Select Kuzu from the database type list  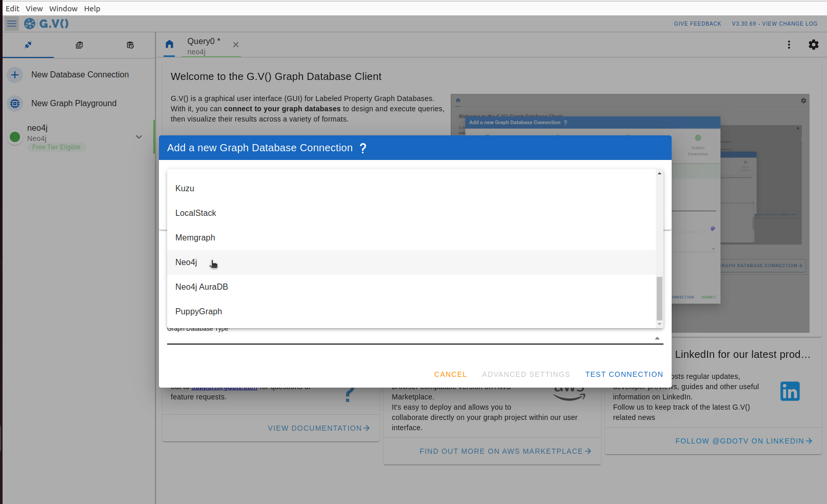click(411, 189)
